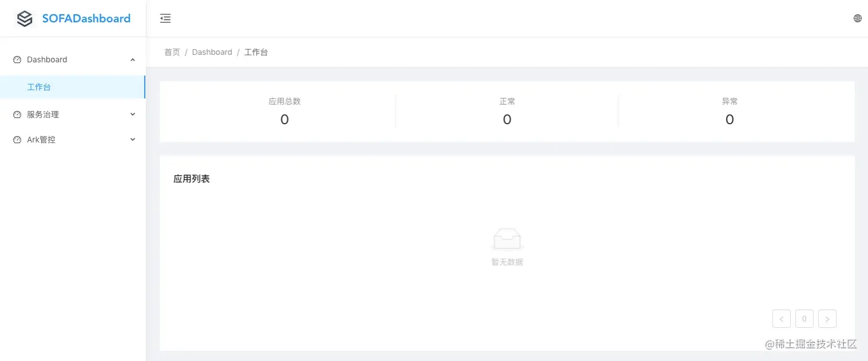Expand the 服务治理 submenu chevron
The height and width of the screenshot is (361, 868).
(x=133, y=114)
